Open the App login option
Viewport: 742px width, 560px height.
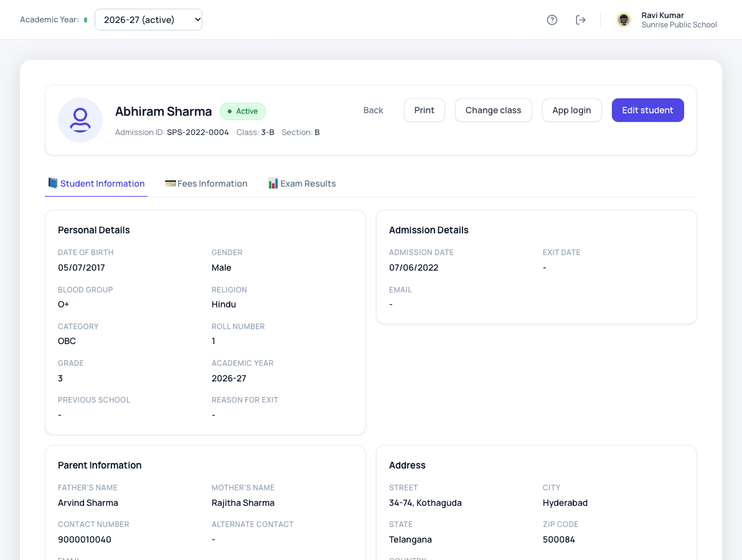click(x=571, y=110)
